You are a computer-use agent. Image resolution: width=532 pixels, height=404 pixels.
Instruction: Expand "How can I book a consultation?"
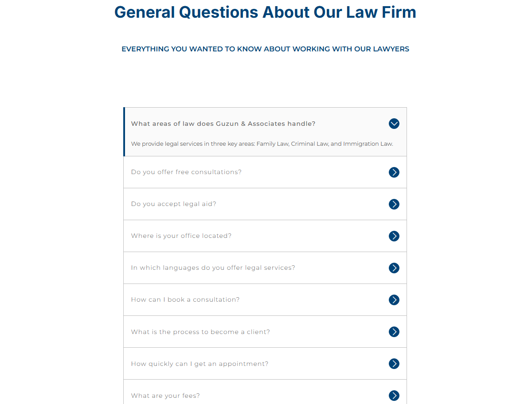click(x=265, y=300)
